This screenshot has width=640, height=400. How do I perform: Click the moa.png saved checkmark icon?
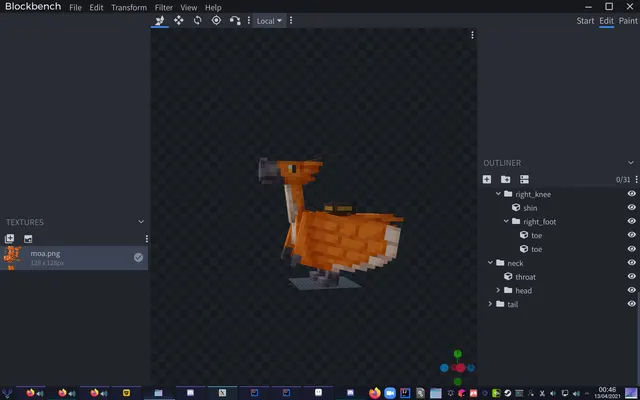click(138, 257)
